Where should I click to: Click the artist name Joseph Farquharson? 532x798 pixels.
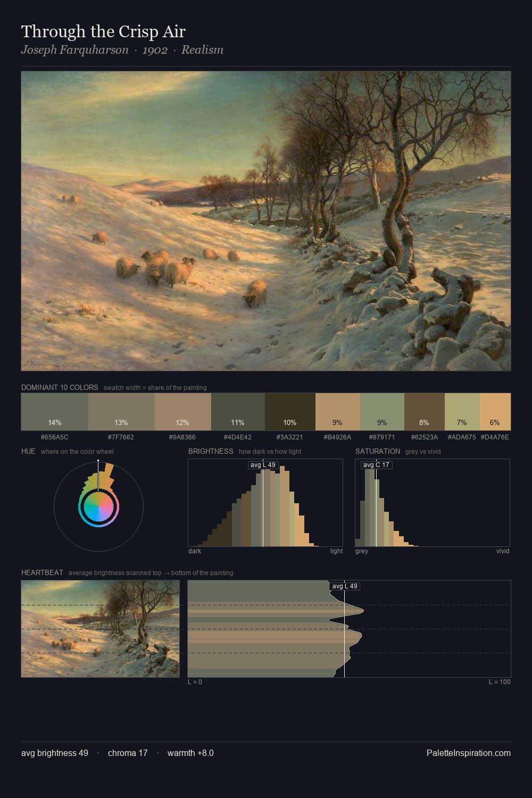75,50
